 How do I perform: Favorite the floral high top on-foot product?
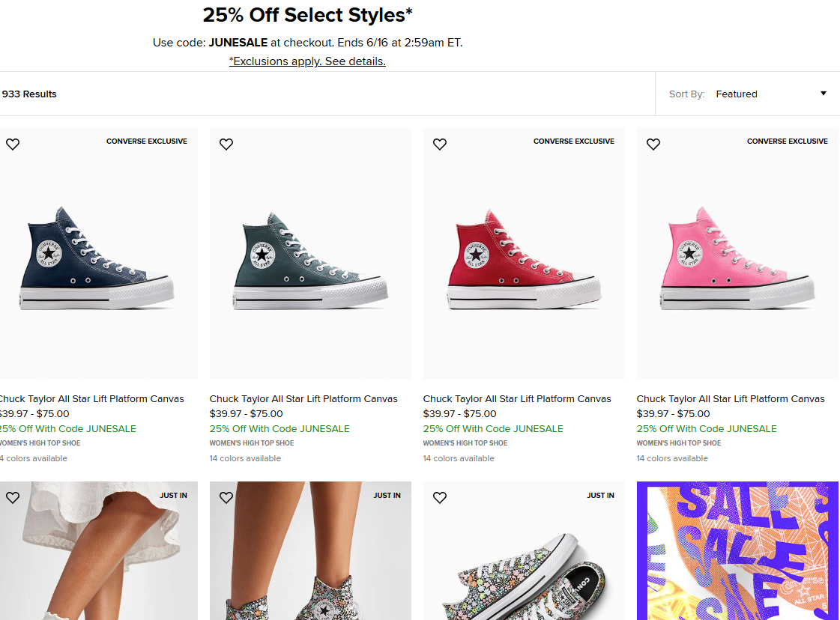coord(226,498)
